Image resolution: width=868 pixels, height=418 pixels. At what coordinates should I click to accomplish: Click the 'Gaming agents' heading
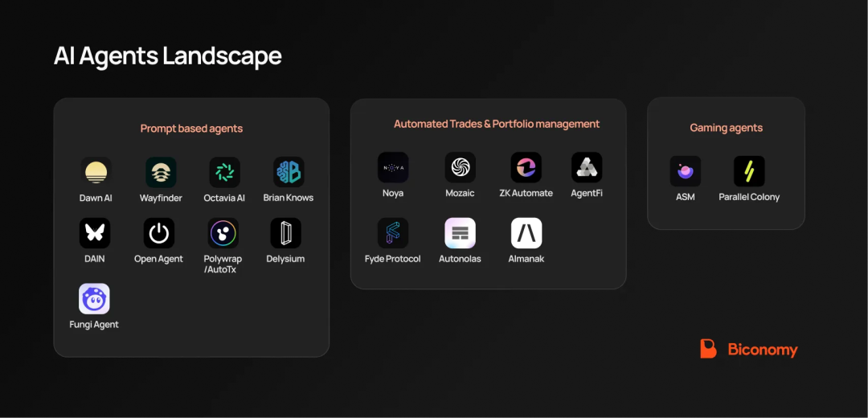tap(726, 128)
